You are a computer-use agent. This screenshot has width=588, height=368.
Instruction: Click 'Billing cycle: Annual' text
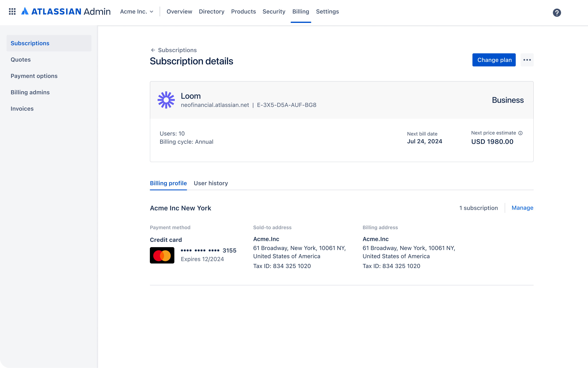186,142
